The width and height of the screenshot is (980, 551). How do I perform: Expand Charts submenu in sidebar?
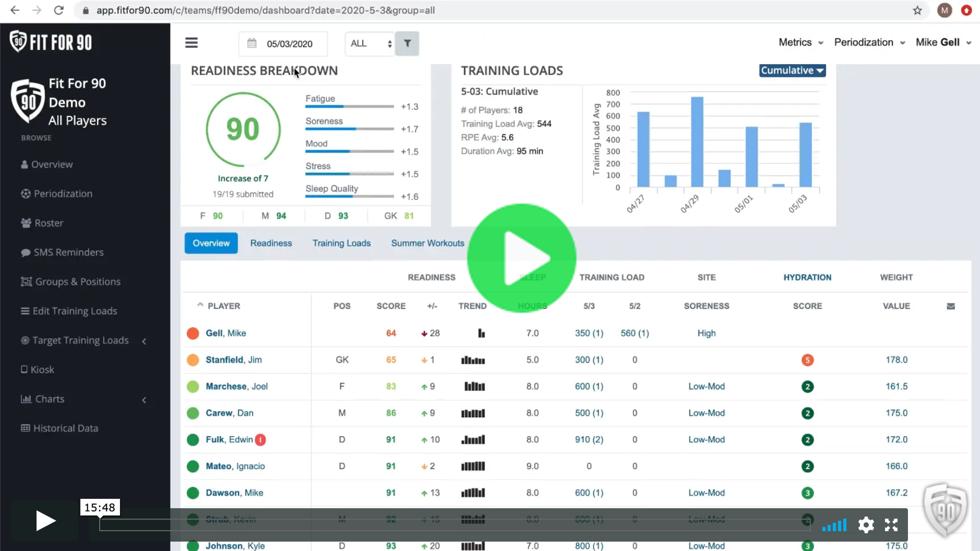point(144,400)
